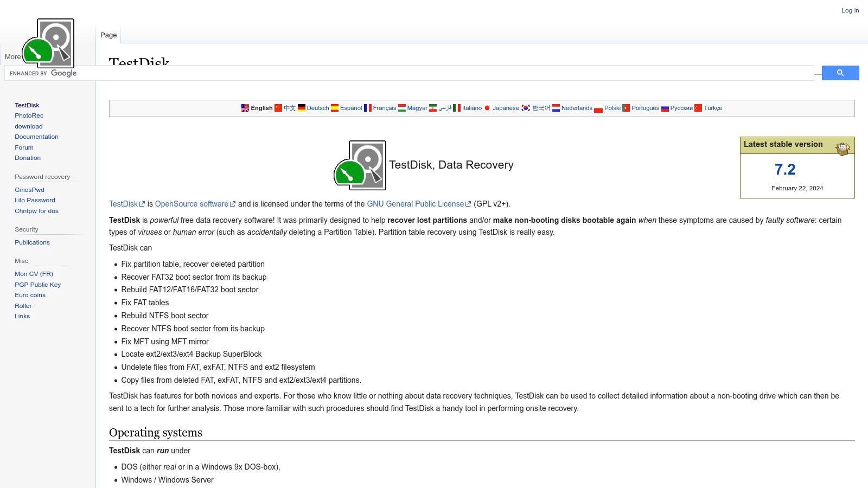Open the Lilo Password link
The image size is (868, 488).
35,200
